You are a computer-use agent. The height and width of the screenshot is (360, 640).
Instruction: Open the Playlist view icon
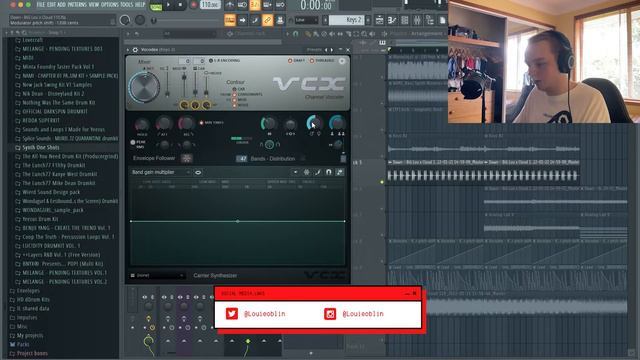click(379, 20)
